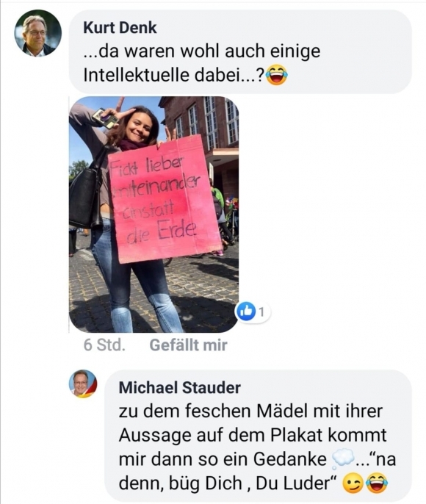Click the blue thumbs-up reaction icon
Screen dimensions: 426x504
pos(245,312)
